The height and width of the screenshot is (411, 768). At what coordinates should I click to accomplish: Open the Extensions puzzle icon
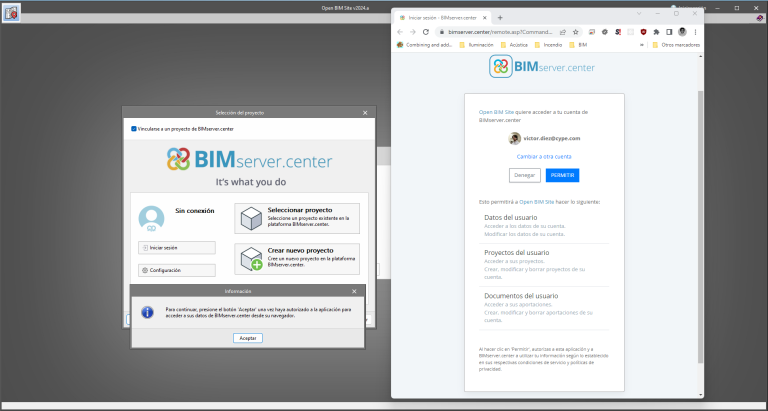click(x=656, y=32)
